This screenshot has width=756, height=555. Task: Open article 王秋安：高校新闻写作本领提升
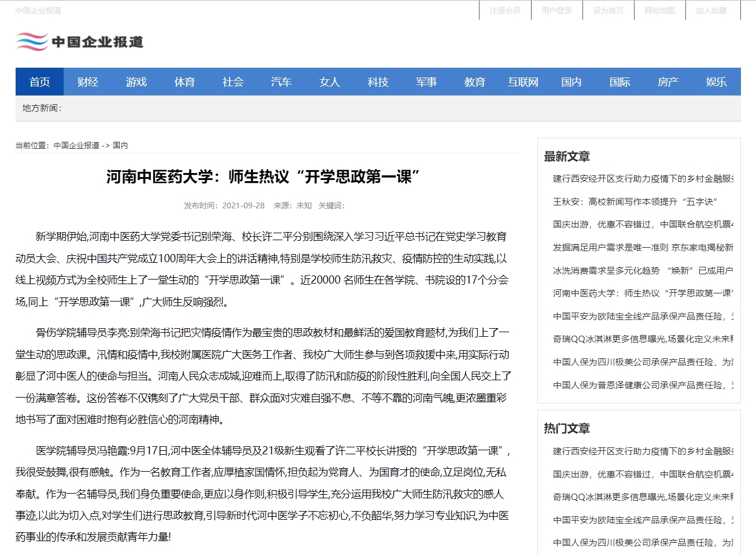tap(635, 201)
